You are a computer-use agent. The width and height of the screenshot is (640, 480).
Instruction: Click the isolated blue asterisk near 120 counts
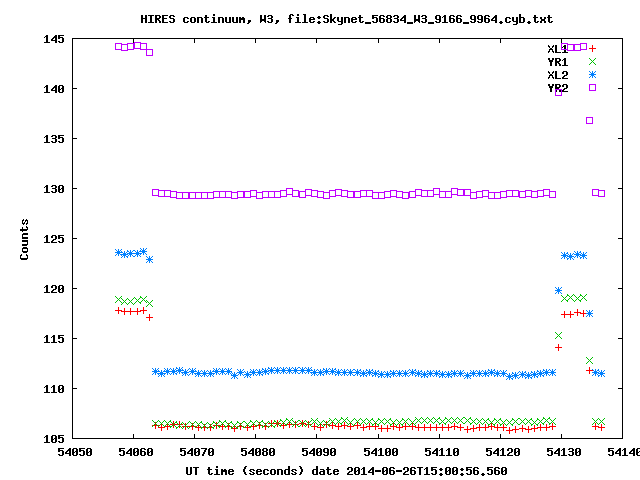tap(558, 291)
